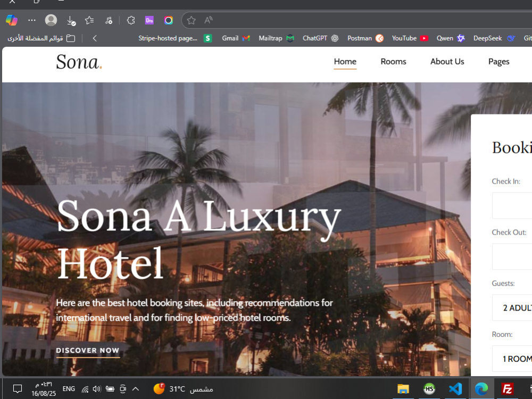
Task: Click the Microsoft Edge taskbar icon
Action: tap(481, 389)
